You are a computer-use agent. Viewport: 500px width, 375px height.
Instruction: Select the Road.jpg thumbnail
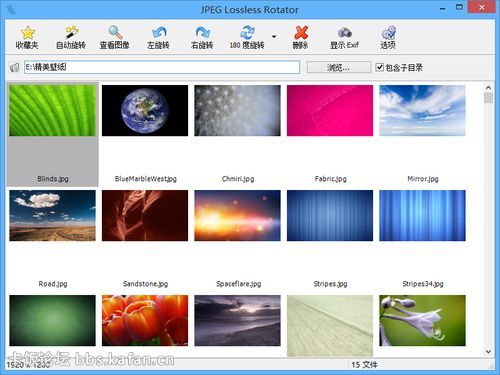[x=53, y=215]
